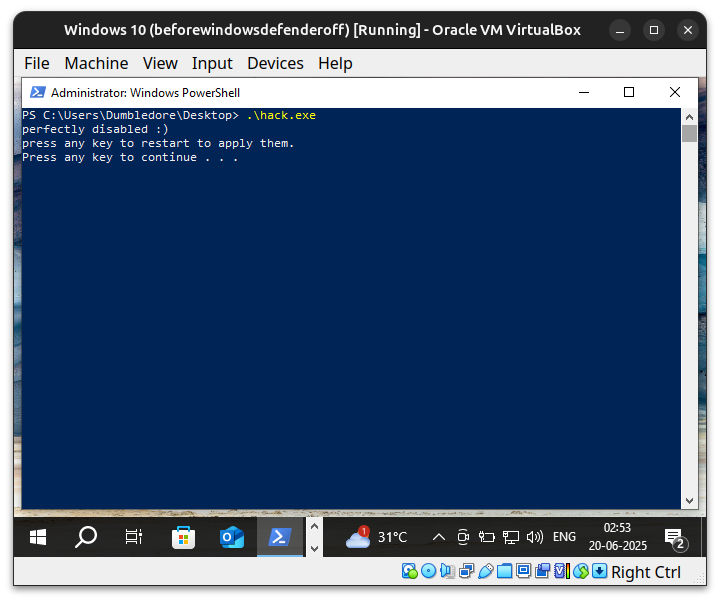
Task: Click the keyboard capture arrow icon
Action: (x=599, y=571)
